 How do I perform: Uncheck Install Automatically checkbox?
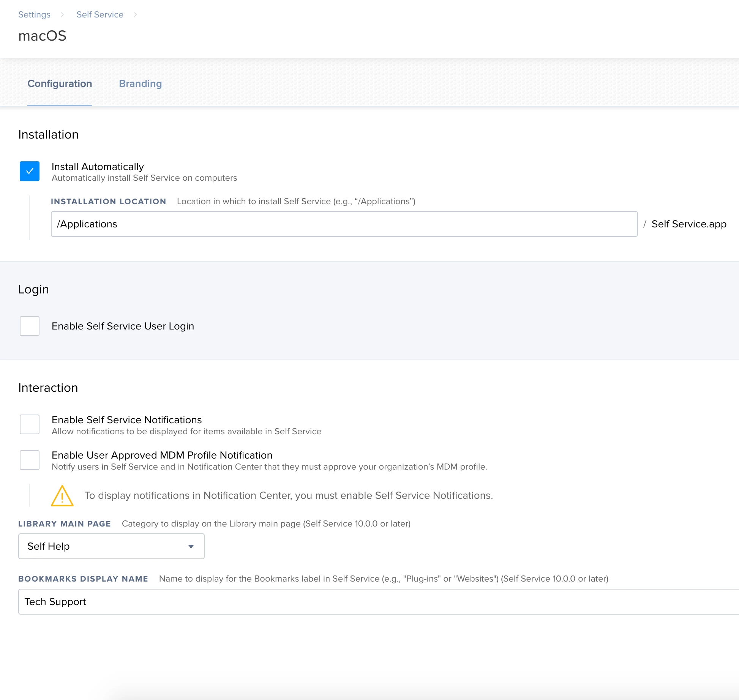pos(30,171)
